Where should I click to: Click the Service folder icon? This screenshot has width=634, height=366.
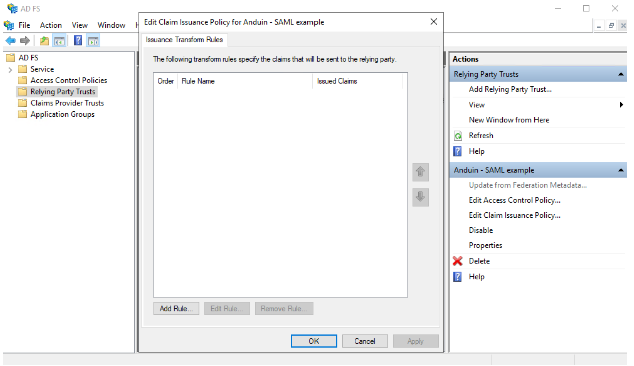(23, 69)
